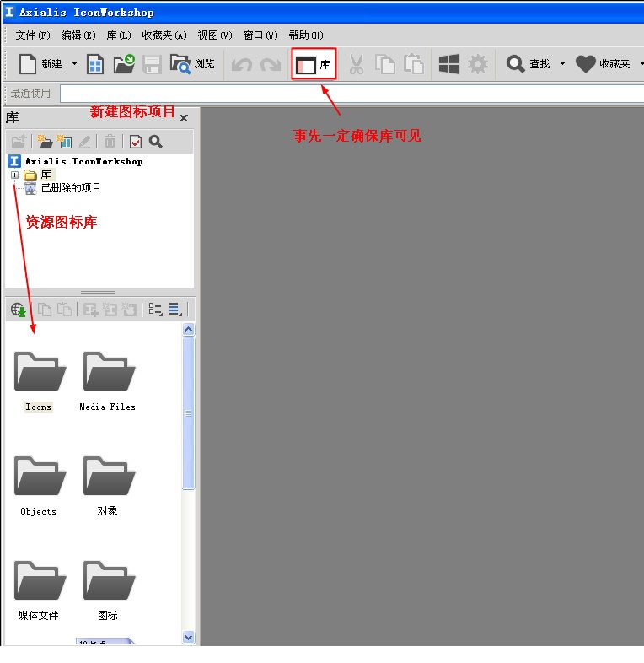The height and width of the screenshot is (663, 644).
Task: Select 已删除的项目 in the tree
Action: 71,188
